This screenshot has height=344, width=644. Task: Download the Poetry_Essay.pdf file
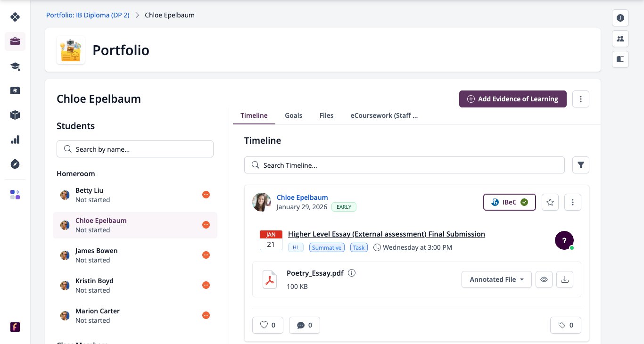pos(565,279)
